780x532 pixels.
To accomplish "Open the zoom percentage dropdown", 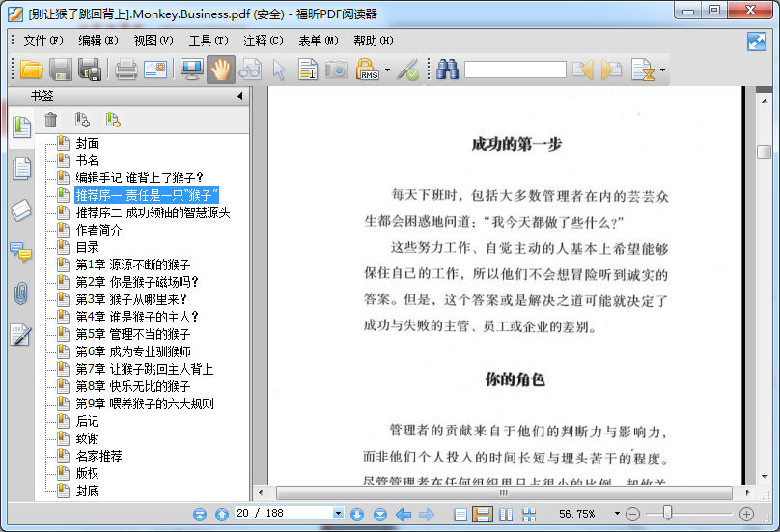I will 617,513.
